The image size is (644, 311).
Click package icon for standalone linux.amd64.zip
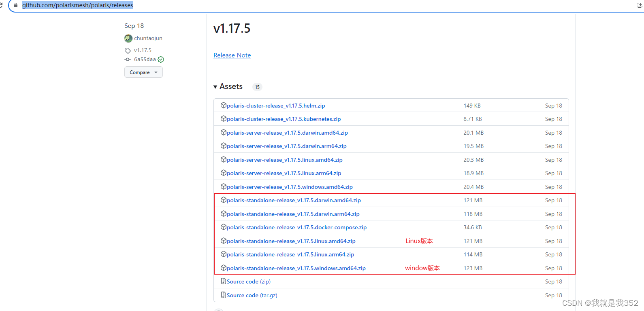223,241
